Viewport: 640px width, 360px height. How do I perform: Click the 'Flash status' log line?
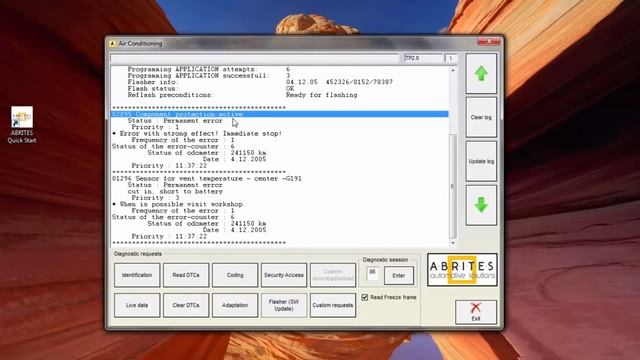pyautogui.click(x=211, y=89)
